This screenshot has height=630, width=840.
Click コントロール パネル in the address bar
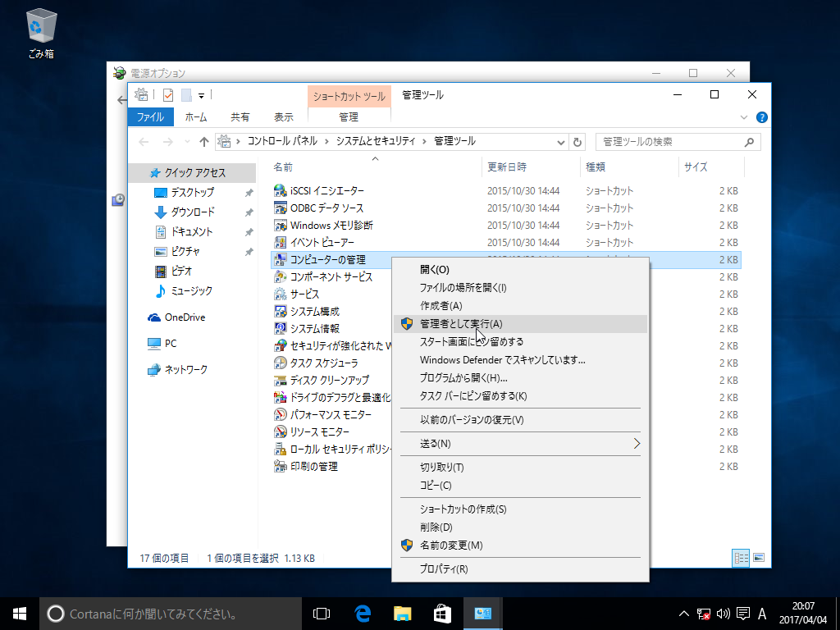tap(282, 141)
